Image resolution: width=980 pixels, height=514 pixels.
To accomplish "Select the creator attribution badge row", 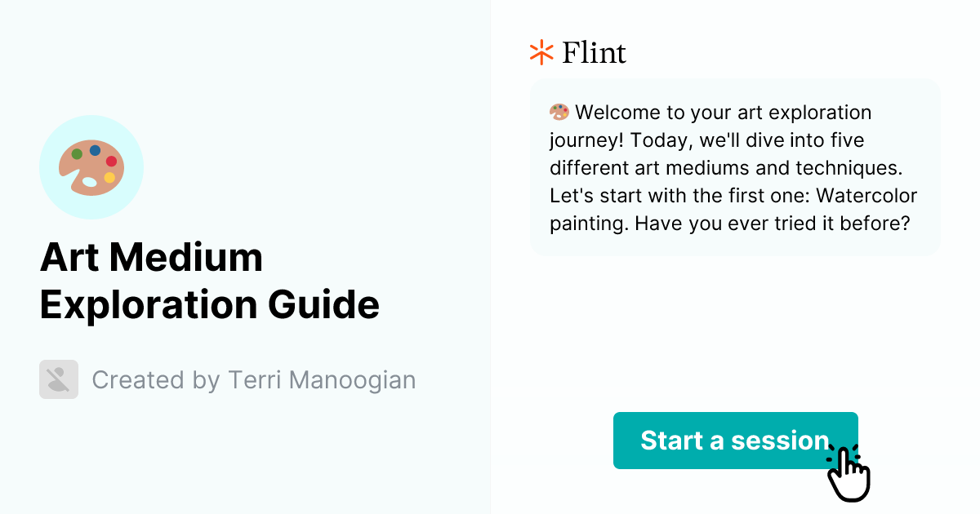I will pos(229,379).
